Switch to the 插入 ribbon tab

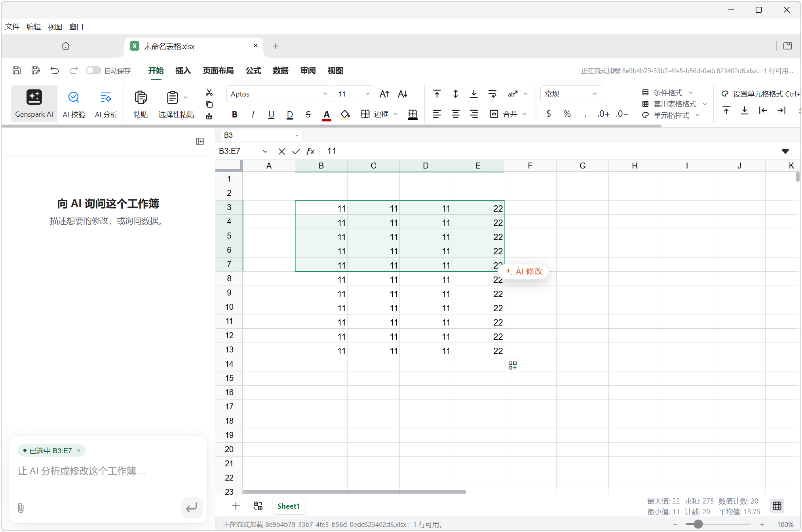[x=183, y=71]
